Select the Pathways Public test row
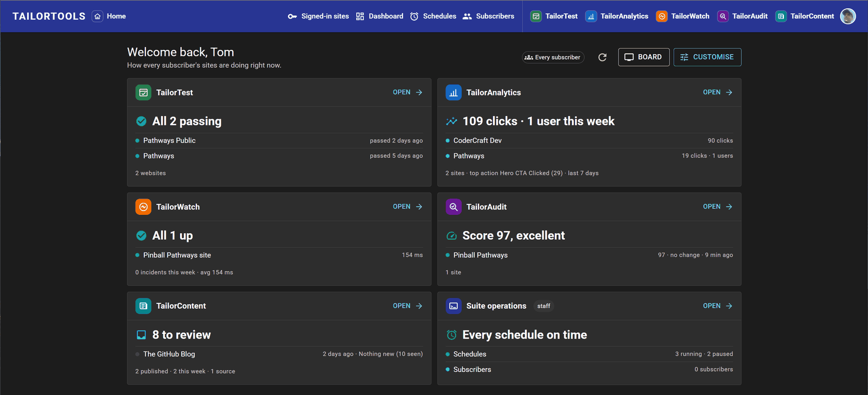This screenshot has width=868, height=395. click(279, 141)
